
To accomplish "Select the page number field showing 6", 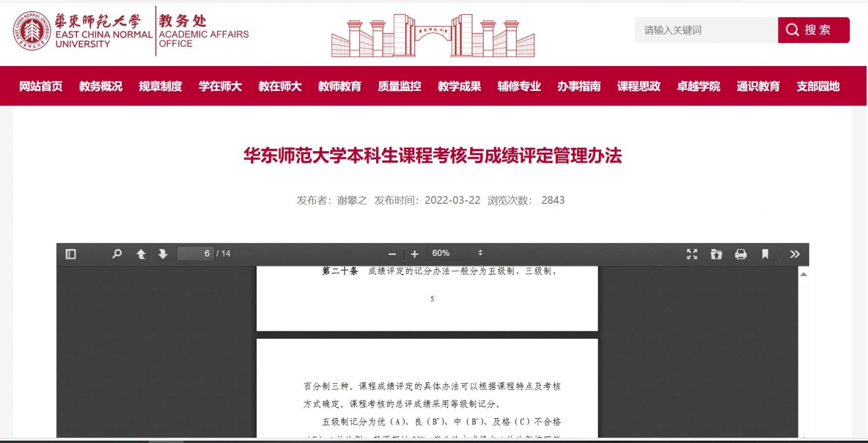I will (195, 253).
